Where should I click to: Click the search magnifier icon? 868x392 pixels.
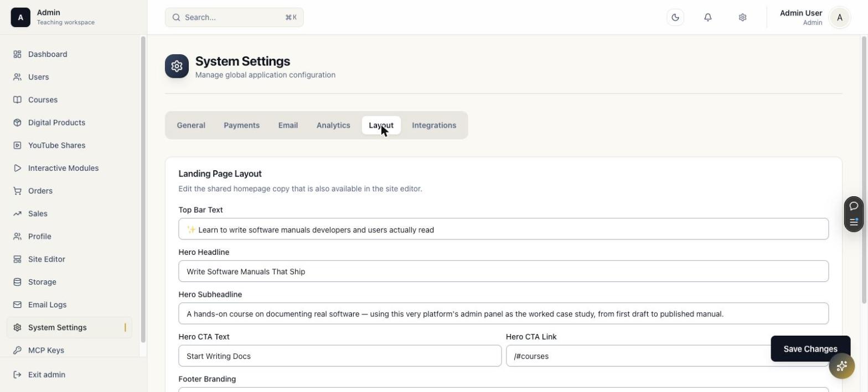pos(176,17)
